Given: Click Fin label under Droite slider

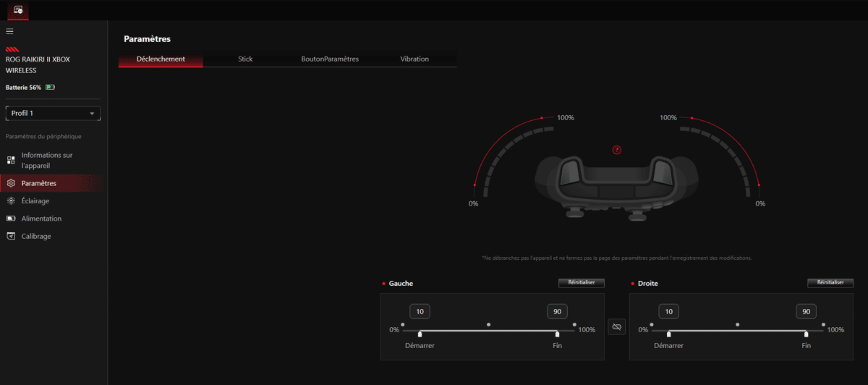Looking at the screenshot, I should [806, 346].
